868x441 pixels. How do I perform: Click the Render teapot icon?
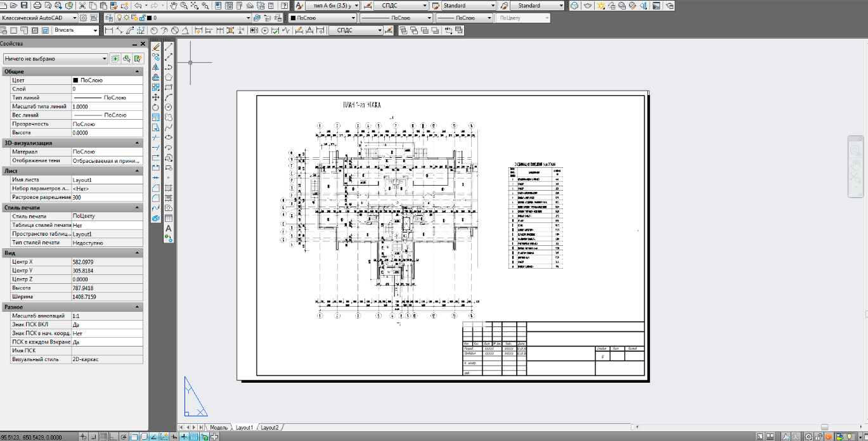coord(588,6)
